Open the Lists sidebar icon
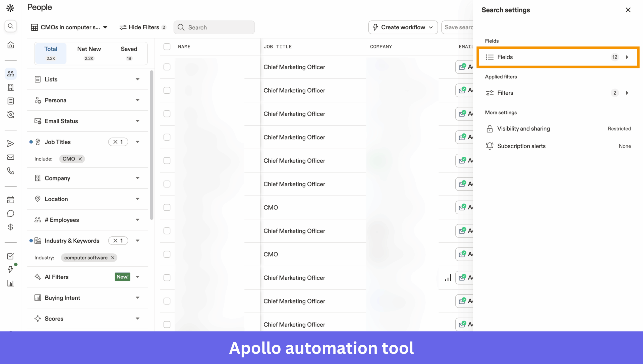The width and height of the screenshot is (643, 364). (x=11, y=101)
